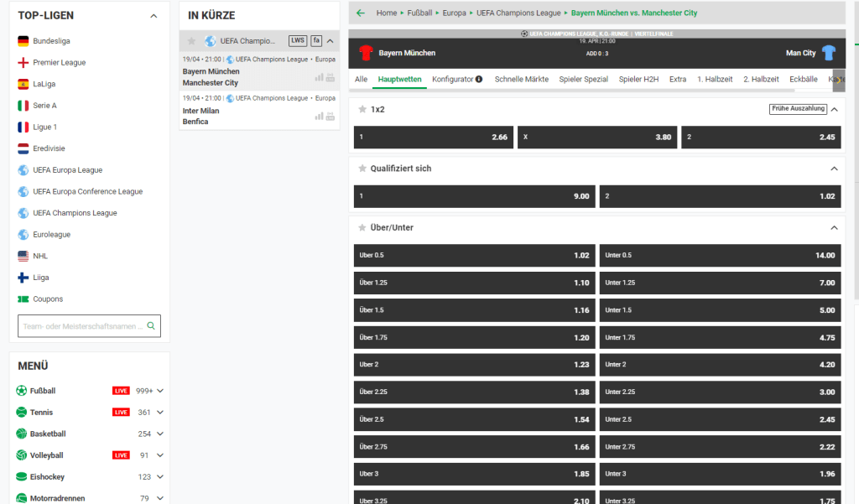
Task: Collapse the Top-Ligen panel
Action: [x=154, y=16]
